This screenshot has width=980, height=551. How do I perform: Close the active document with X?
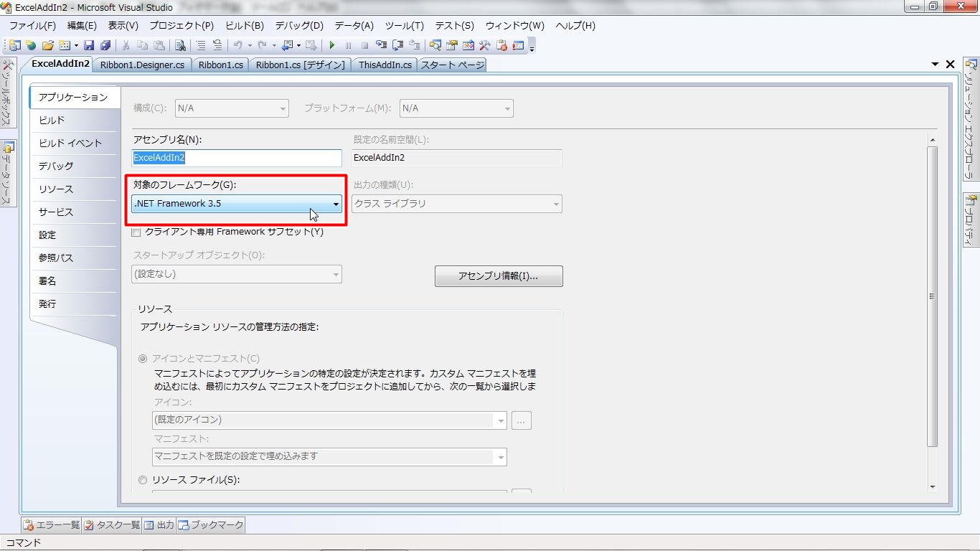[951, 65]
